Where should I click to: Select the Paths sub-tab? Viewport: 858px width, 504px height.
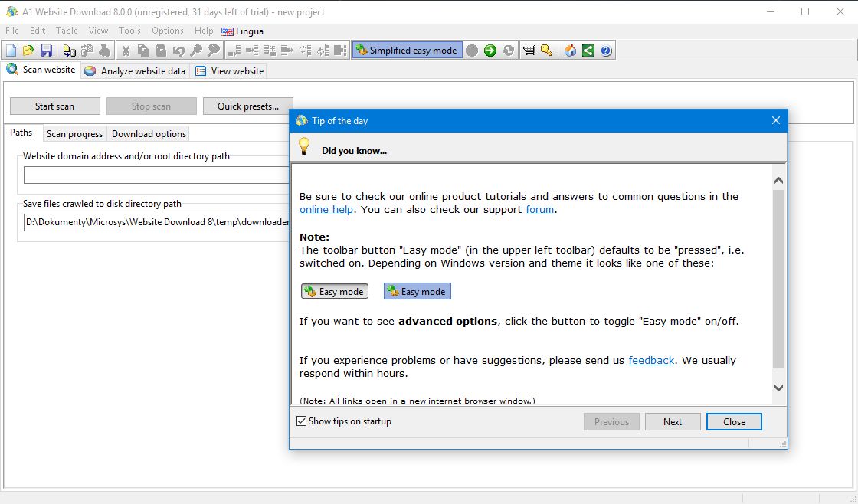coord(21,133)
